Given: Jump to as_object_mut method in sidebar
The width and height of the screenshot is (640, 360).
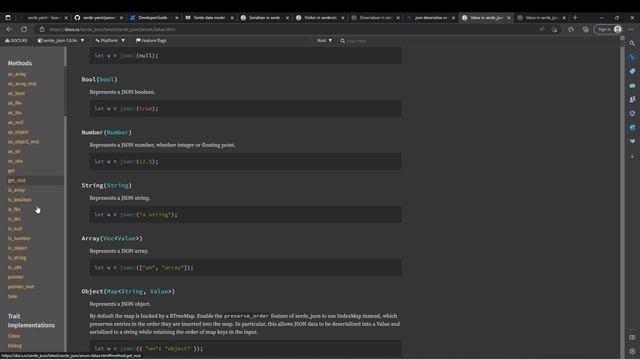Looking at the screenshot, I should (24, 142).
